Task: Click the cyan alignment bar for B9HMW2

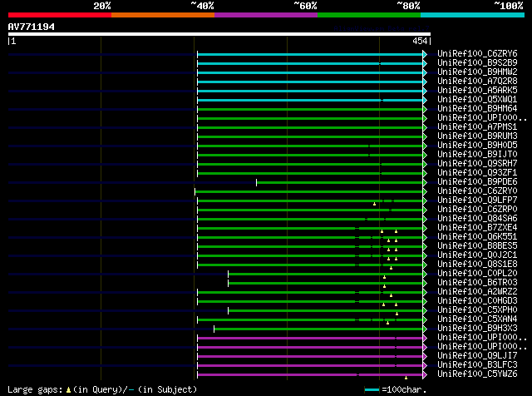Action: click(310, 72)
